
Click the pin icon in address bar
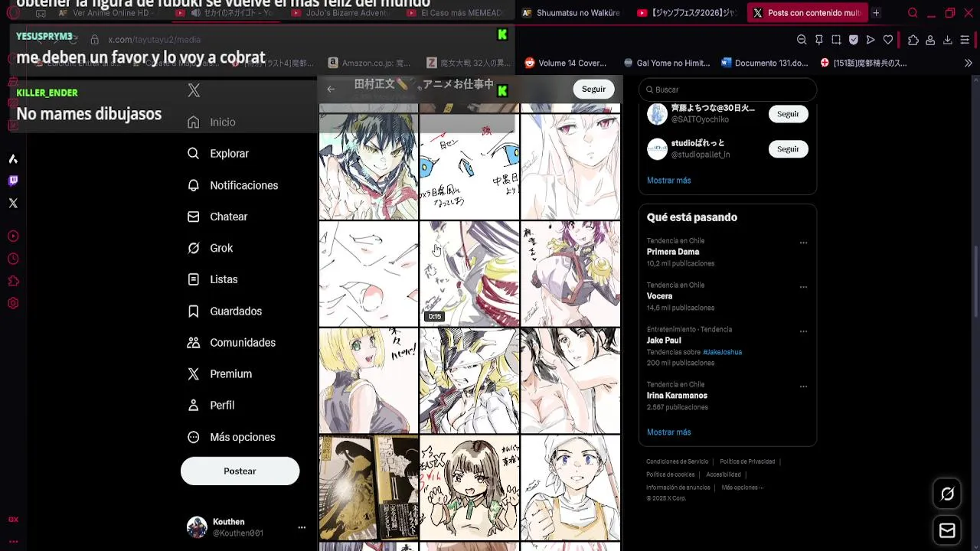tap(819, 40)
